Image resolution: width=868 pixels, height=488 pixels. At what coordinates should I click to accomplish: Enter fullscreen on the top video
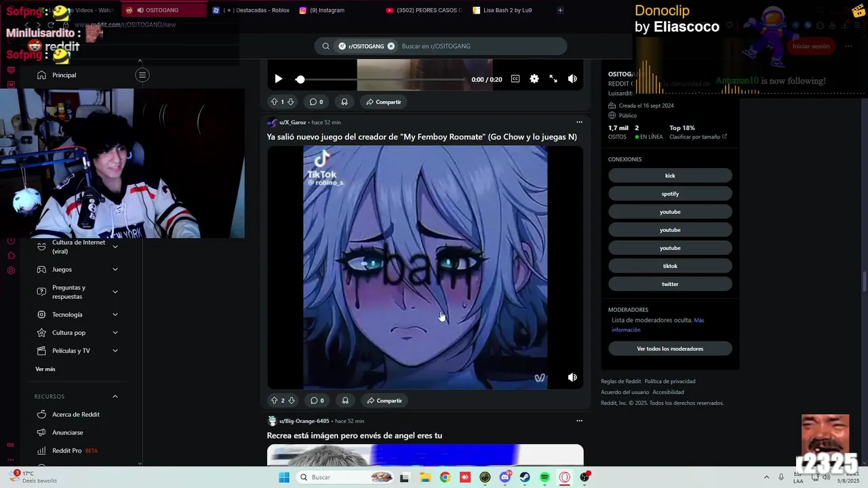pos(553,79)
